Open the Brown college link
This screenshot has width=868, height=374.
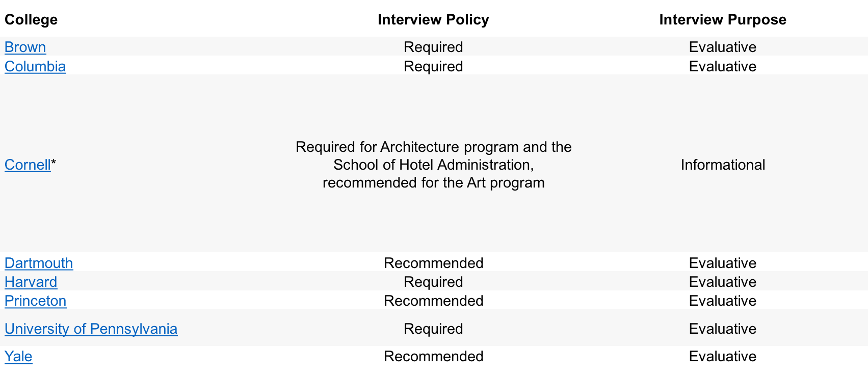(x=25, y=47)
